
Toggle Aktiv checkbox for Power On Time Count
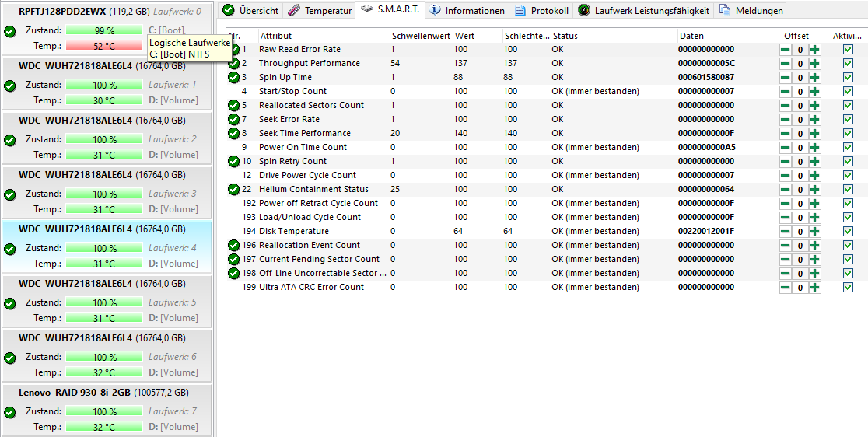point(848,148)
